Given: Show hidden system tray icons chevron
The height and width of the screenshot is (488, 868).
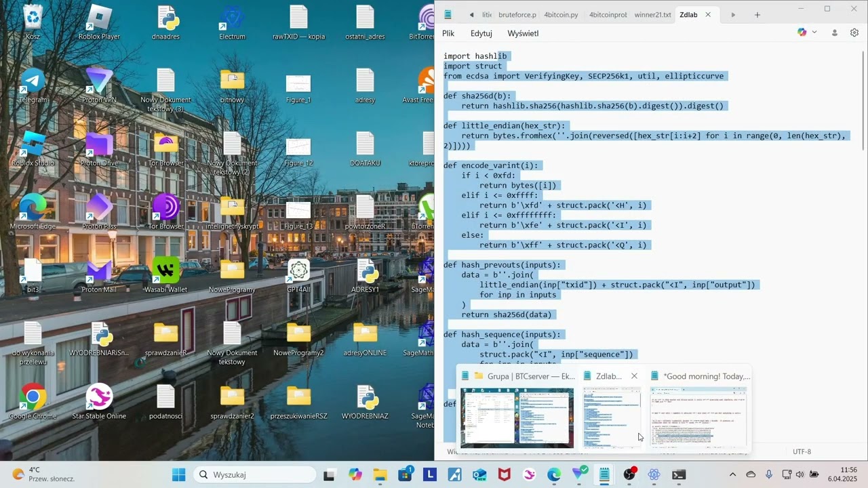Looking at the screenshot, I should pyautogui.click(x=732, y=474).
